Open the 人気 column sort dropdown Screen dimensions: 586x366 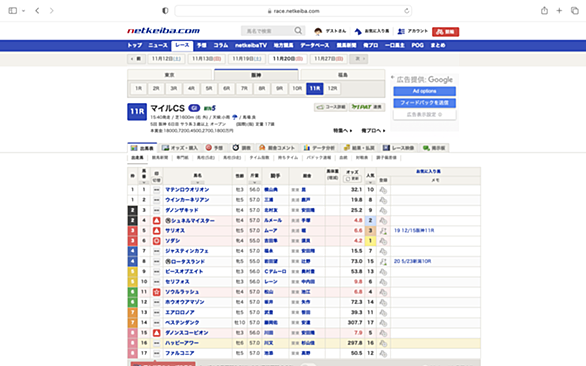pyautogui.click(x=370, y=182)
